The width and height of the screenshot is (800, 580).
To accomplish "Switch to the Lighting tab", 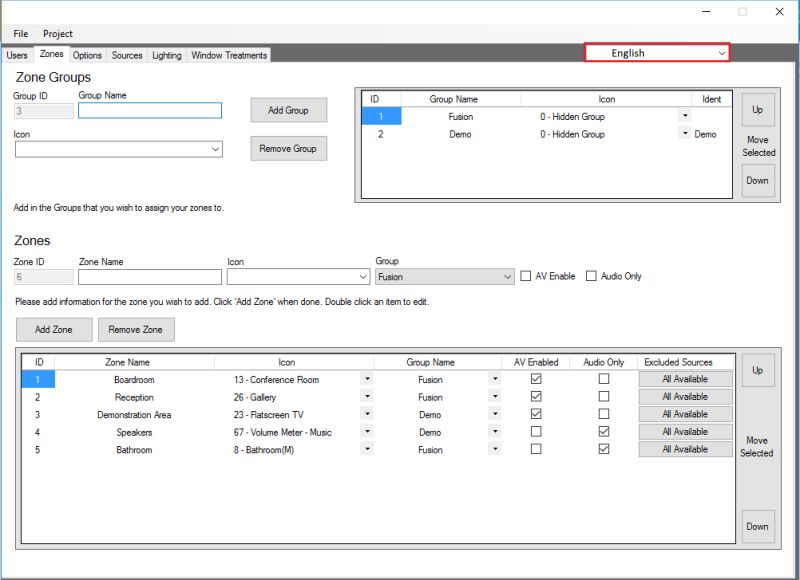I will click(166, 56).
